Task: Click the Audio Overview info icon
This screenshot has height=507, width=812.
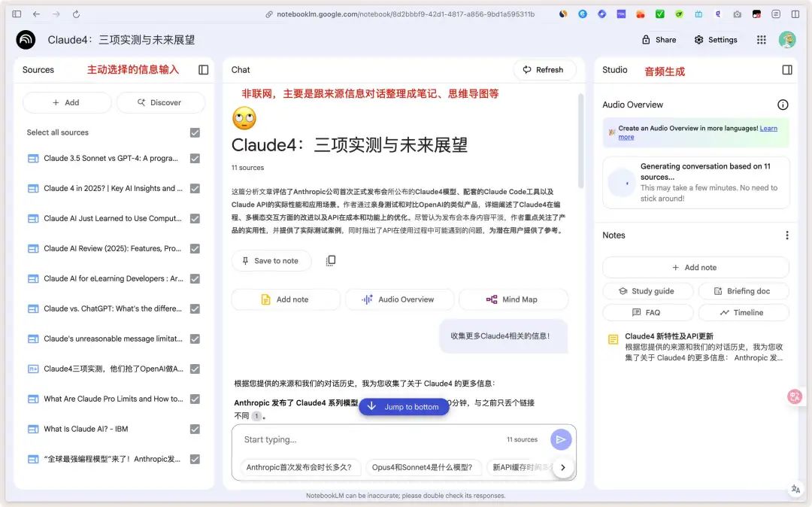Action: tap(783, 105)
